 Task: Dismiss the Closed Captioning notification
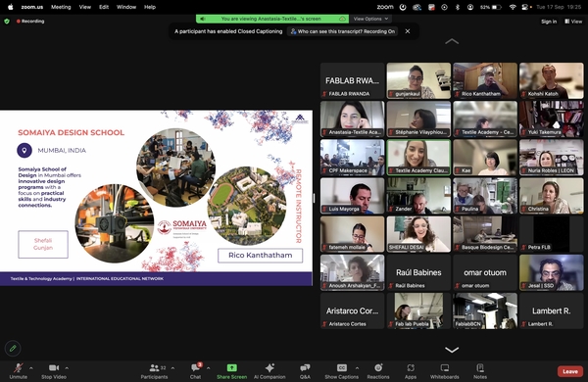[408, 31]
